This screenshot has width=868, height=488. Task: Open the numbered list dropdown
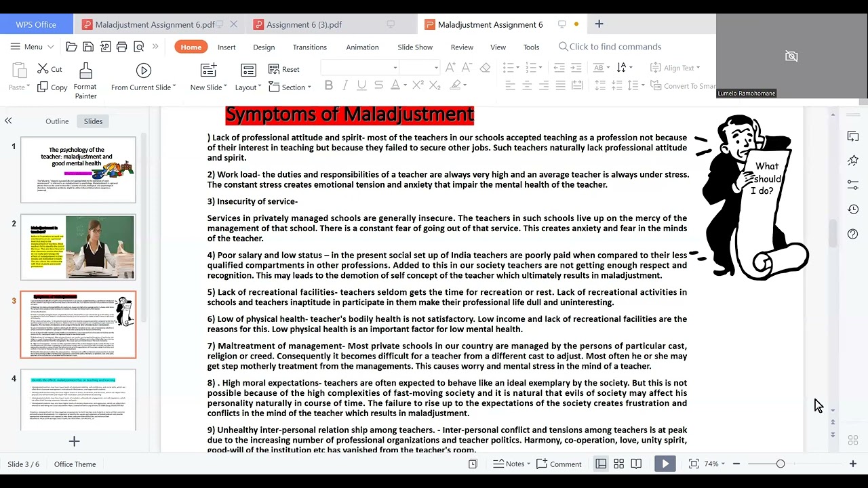pyautogui.click(x=540, y=68)
